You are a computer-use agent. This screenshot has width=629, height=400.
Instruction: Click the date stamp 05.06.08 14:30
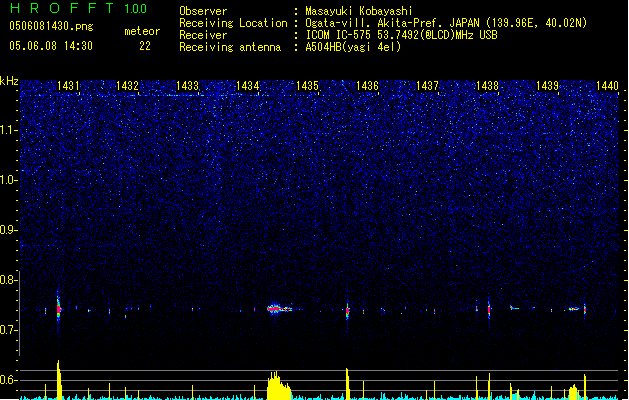51,46
